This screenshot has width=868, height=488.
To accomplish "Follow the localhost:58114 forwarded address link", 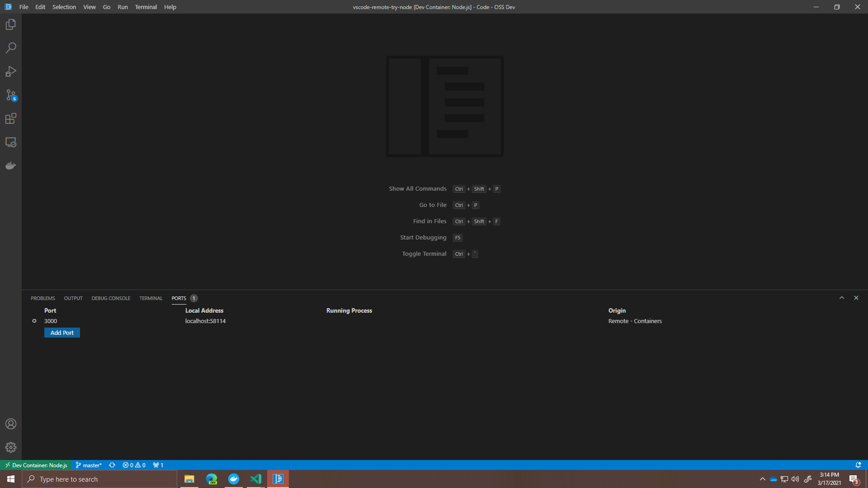I will click(205, 321).
